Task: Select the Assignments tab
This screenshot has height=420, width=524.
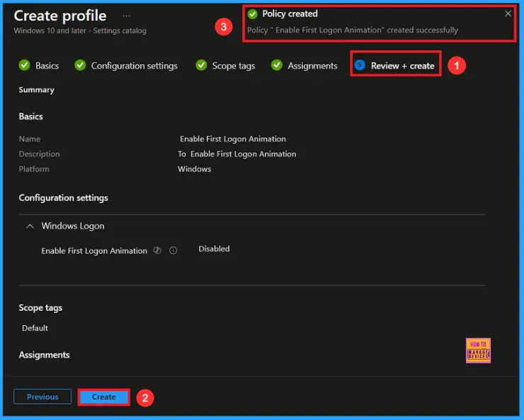Action: point(312,66)
